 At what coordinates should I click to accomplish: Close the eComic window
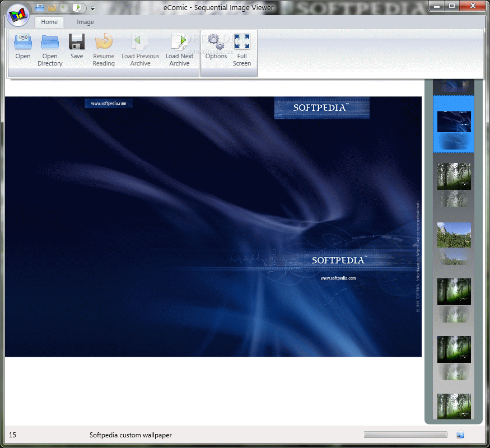tap(473, 6)
